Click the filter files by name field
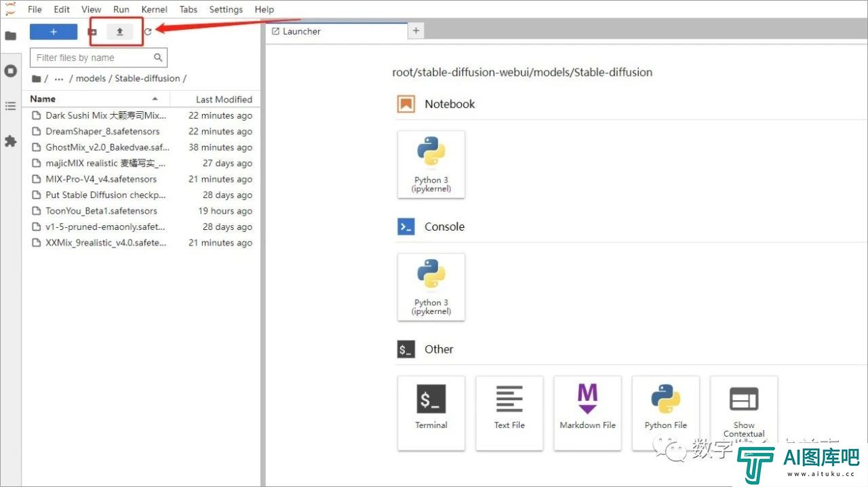Image resolution: width=868 pixels, height=487 pixels. point(98,58)
